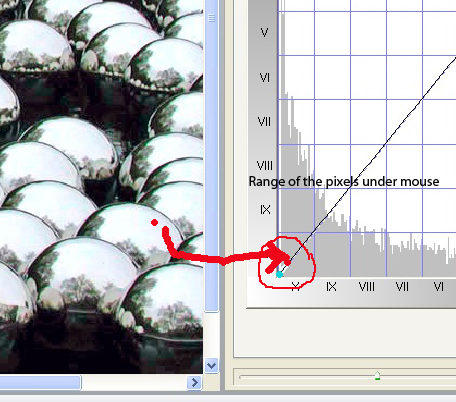Click the grip lines on the vertical scrollbar thumb

[x=211, y=18]
